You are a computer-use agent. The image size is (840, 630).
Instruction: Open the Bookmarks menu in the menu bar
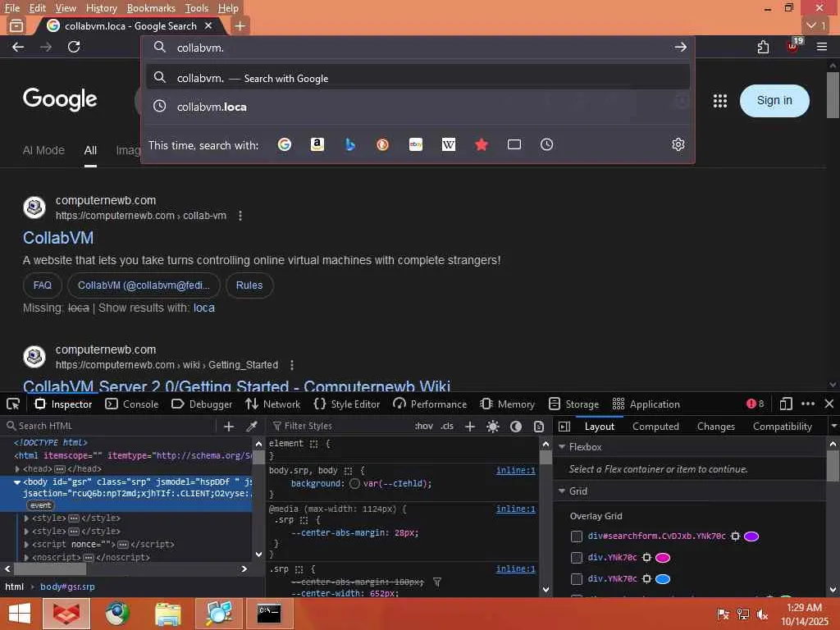151,8
